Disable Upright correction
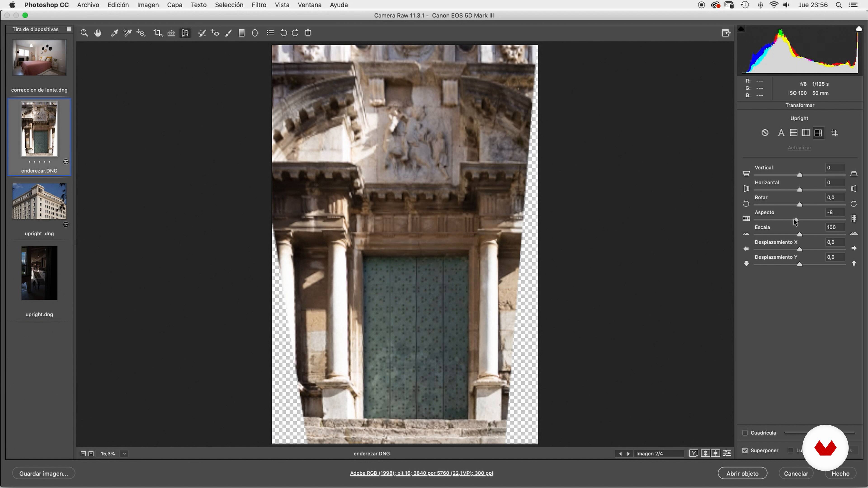The height and width of the screenshot is (488, 868). (765, 133)
